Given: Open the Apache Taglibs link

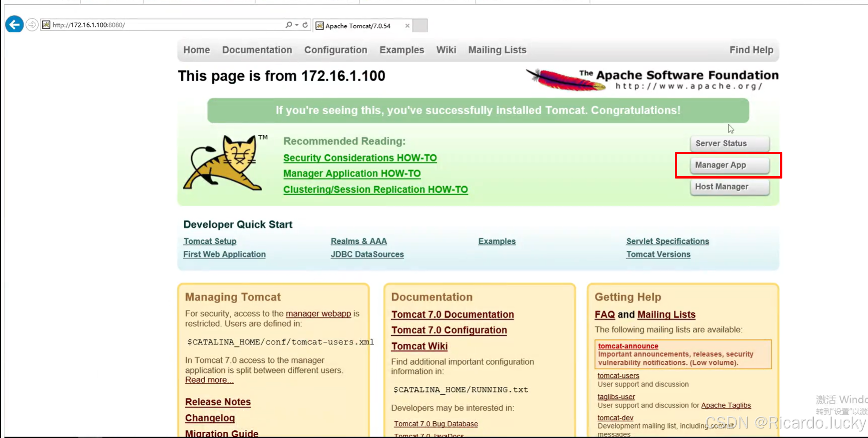Looking at the screenshot, I should coord(726,405).
